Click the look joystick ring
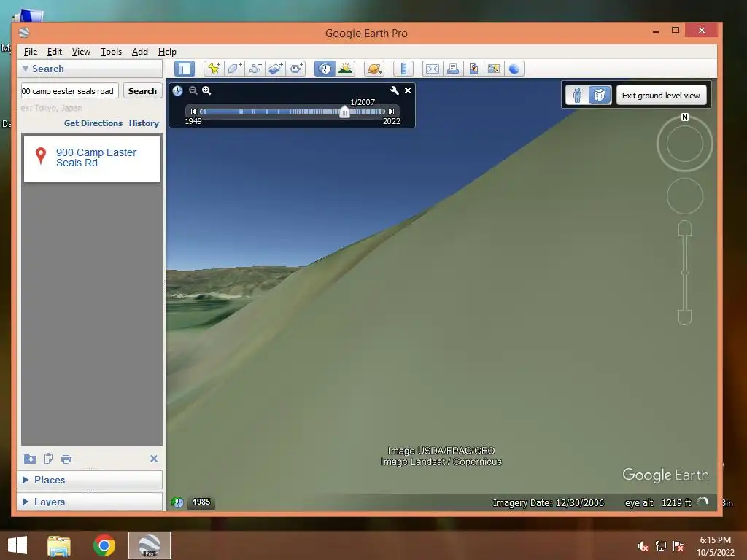Image resolution: width=747 pixels, height=560 pixels. (x=685, y=144)
